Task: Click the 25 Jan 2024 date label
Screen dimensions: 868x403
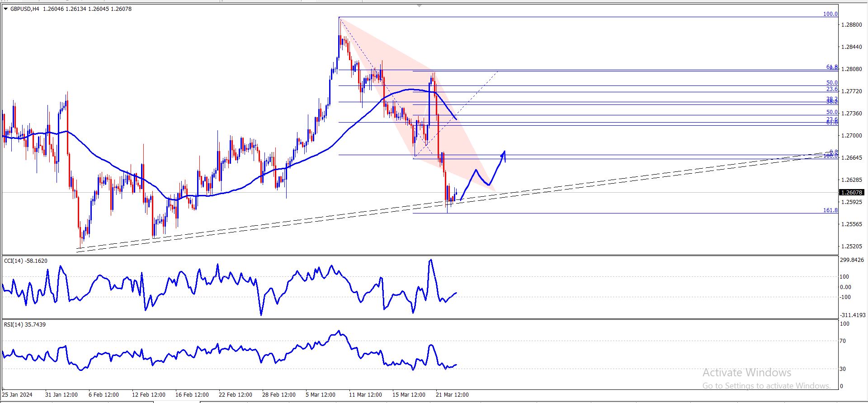Action: pyautogui.click(x=17, y=395)
